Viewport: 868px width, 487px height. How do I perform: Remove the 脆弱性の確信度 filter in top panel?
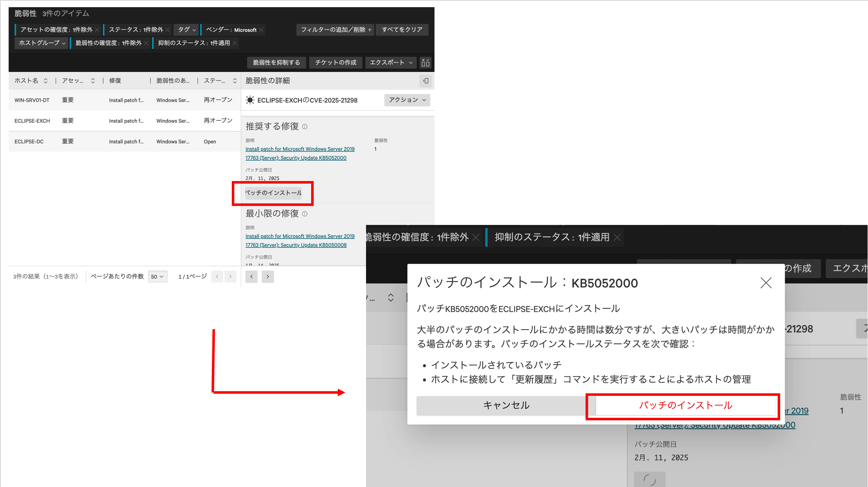[146, 43]
